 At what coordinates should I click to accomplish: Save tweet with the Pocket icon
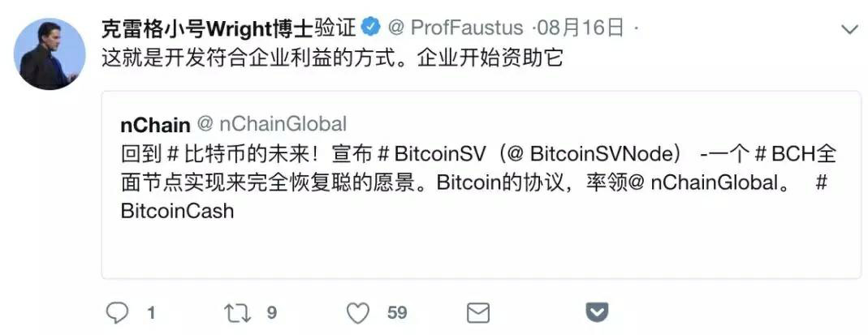(x=597, y=313)
